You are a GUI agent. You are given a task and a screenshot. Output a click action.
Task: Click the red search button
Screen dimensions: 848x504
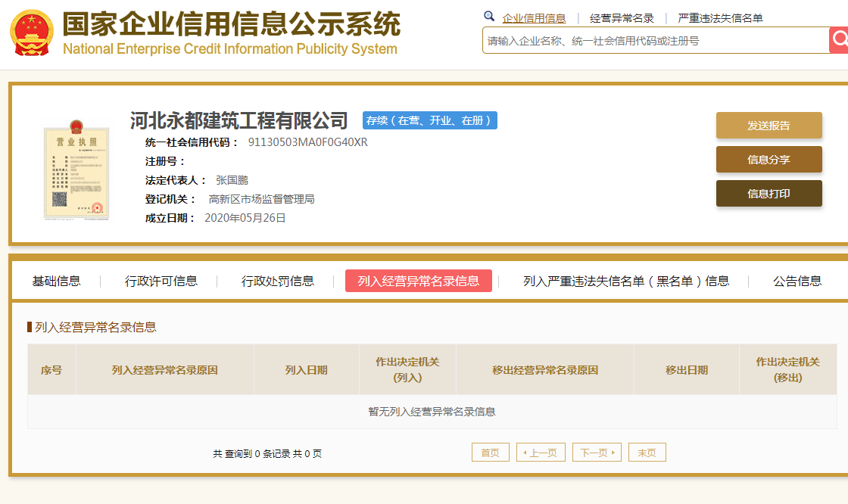[x=839, y=40]
